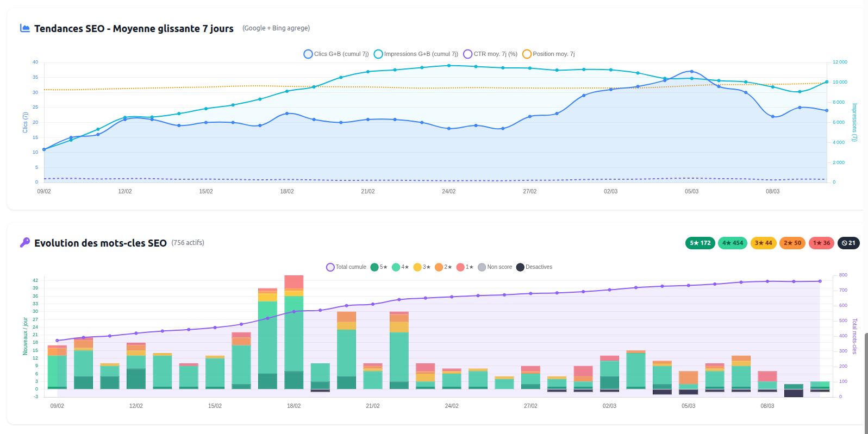The height and width of the screenshot is (434, 868).
Task: Toggle 1★ series legend in keywords chart
Action: [465, 267]
